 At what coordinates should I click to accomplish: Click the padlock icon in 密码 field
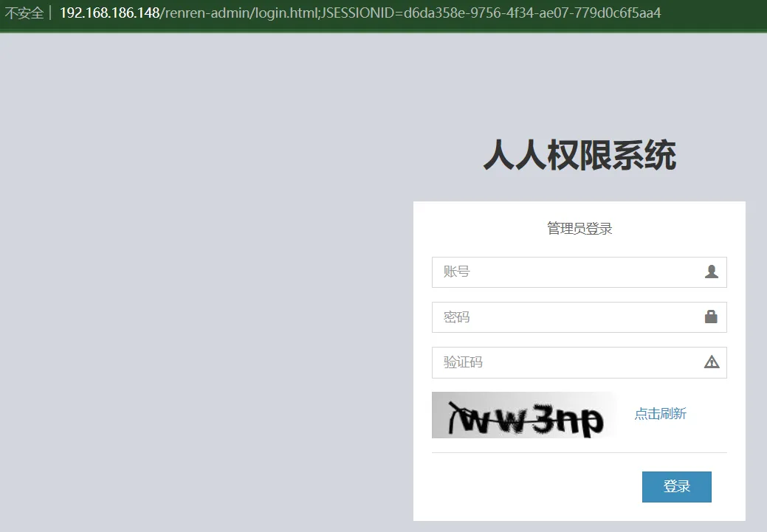click(x=711, y=317)
